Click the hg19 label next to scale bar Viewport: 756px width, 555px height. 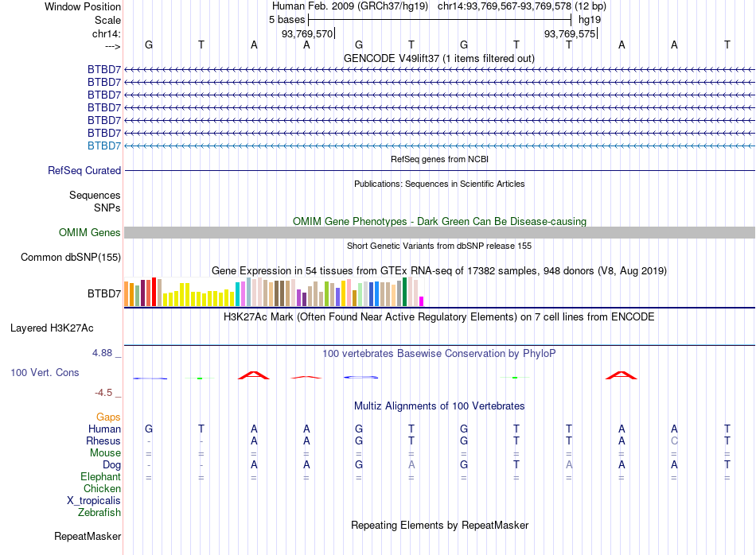pos(590,20)
